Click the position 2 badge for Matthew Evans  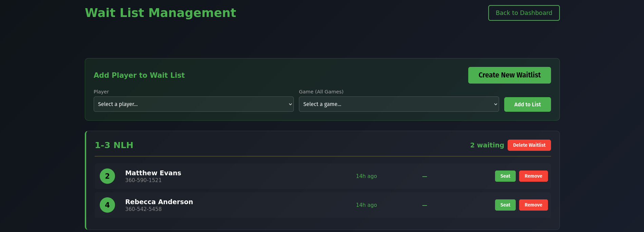107,176
